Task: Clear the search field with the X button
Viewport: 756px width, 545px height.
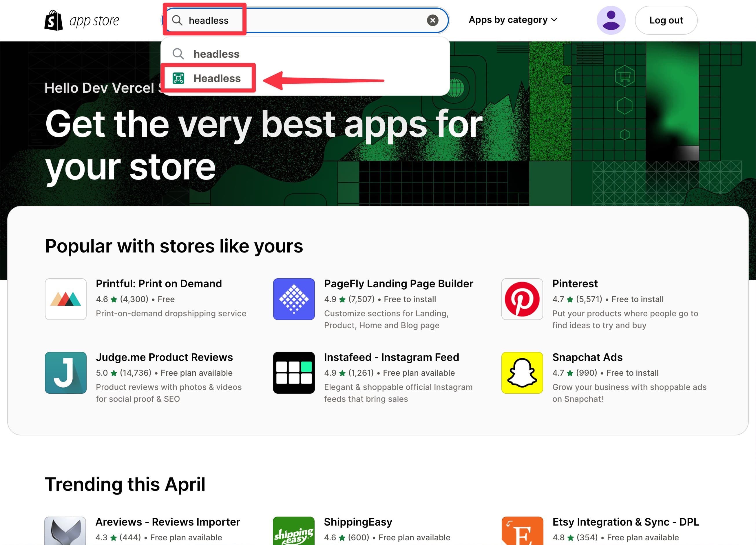Action: (432, 20)
